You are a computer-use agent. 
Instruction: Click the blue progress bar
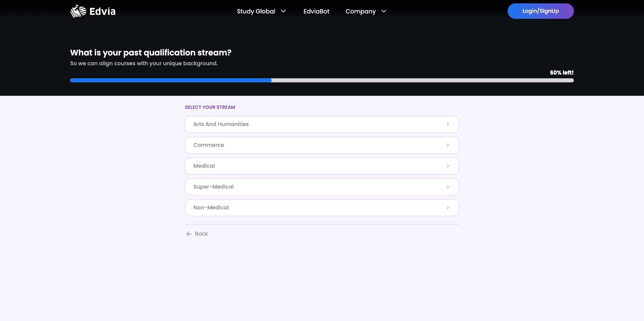(x=171, y=80)
